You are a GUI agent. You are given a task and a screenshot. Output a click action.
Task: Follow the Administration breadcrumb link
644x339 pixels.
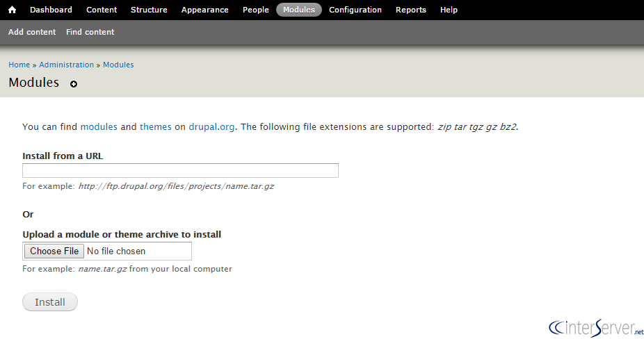pyautogui.click(x=67, y=65)
